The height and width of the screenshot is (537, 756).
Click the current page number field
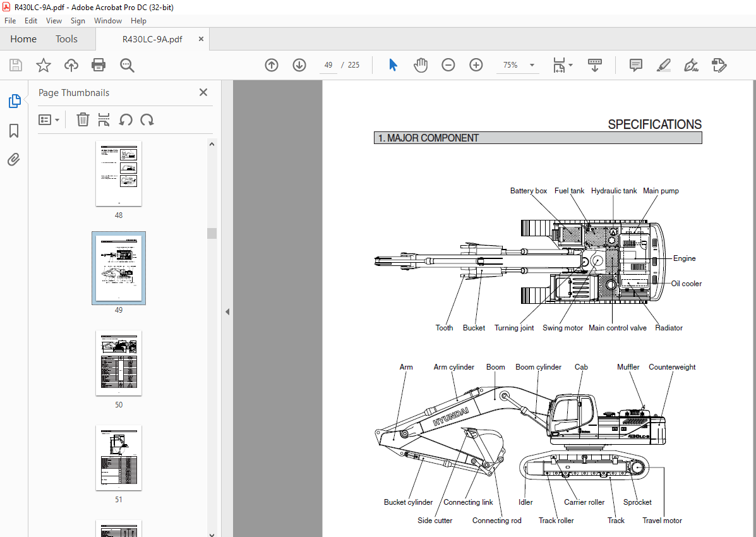(328, 65)
